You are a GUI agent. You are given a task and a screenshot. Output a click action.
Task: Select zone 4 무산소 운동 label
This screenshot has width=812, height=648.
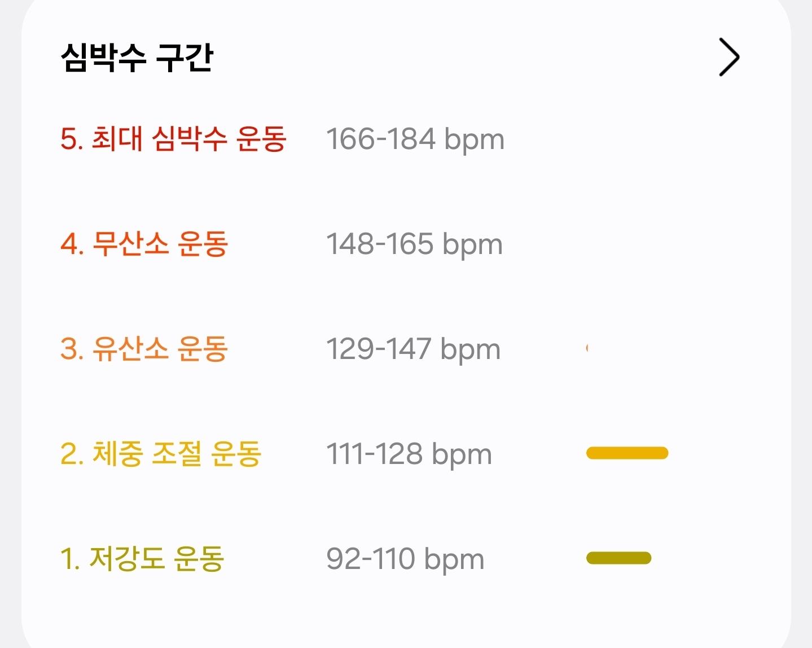pos(143,243)
